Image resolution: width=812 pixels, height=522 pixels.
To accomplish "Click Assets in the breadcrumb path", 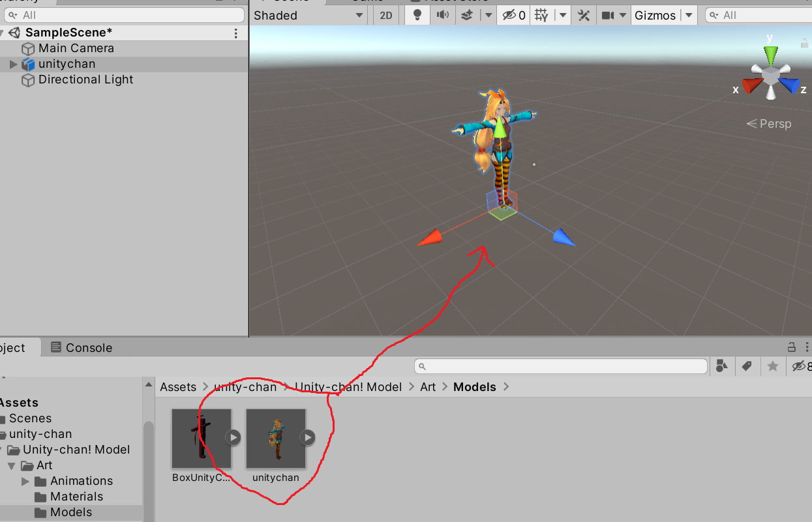I will 178,387.
